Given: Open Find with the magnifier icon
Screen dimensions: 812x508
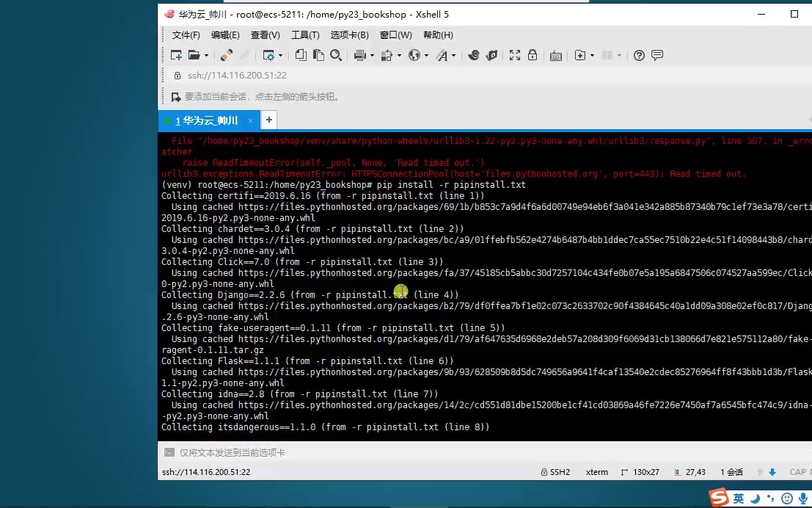Looking at the screenshot, I should tap(336, 55).
